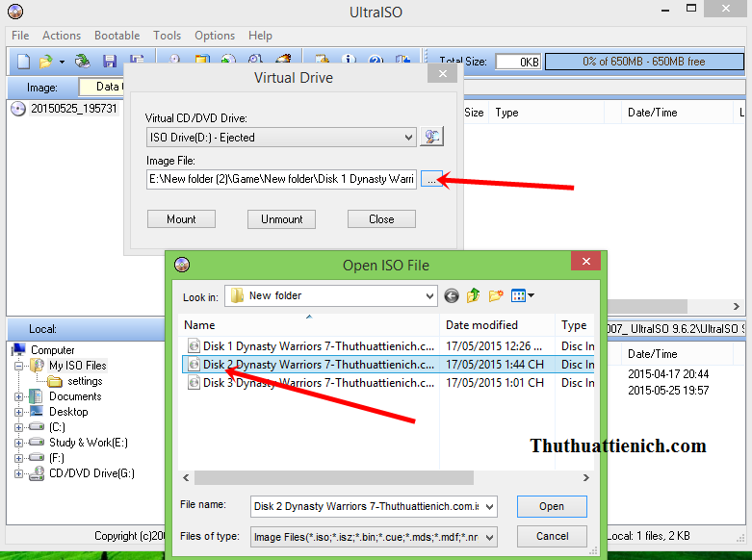Viewport: 752px width, 560px height.
Task: Open the Files of type dropdown
Action: (x=490, y=537)
